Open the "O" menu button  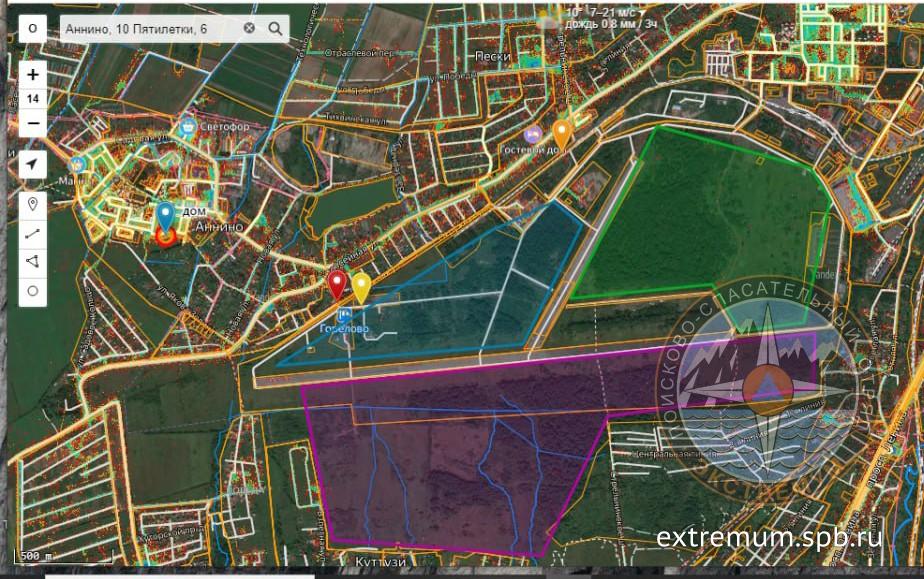pos(33,29)
